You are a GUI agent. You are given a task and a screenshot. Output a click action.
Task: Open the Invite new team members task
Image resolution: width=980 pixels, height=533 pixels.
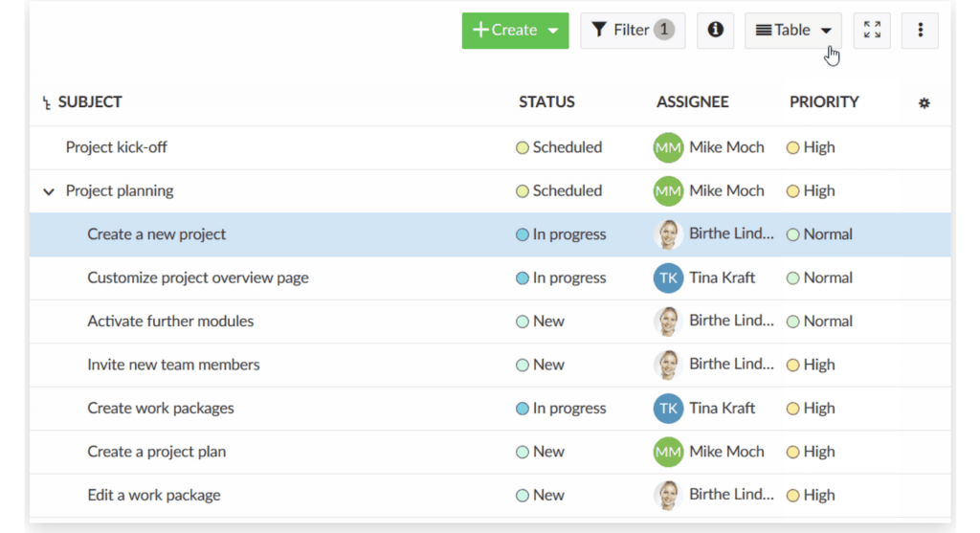pyautogui.click(x=173, y=365)
